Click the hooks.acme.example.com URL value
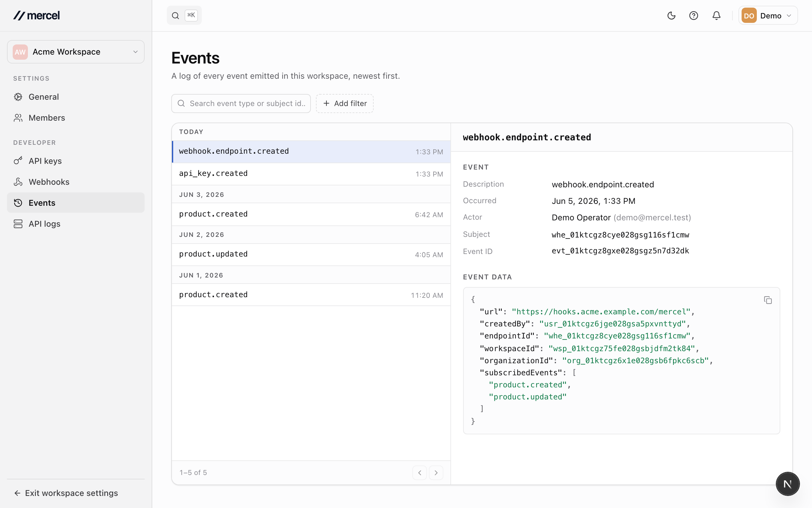 (601, 312)
